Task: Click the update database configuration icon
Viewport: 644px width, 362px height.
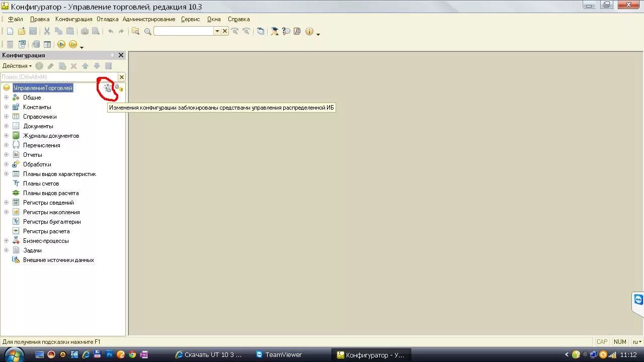Action: click(x=36, y=44)
